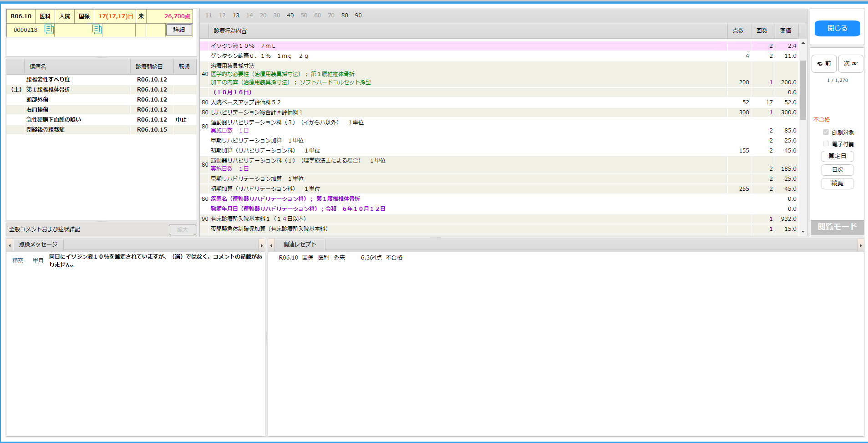Click patient number 0000218
This screenshot has width=868, height=443.
(x=25, y=30)
